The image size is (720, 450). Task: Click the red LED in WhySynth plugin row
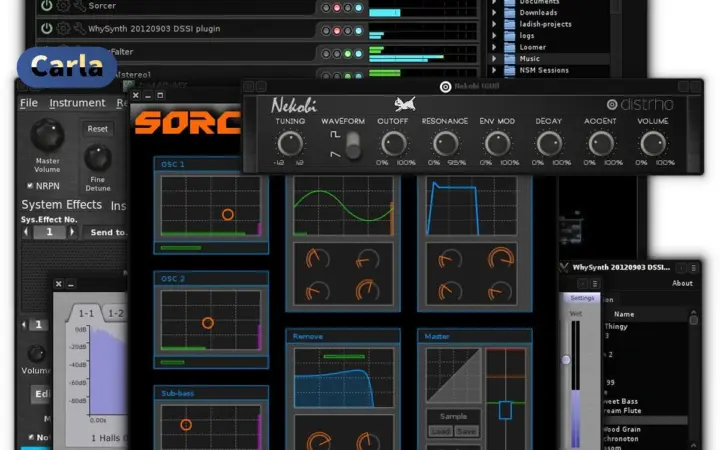[337, 31]
